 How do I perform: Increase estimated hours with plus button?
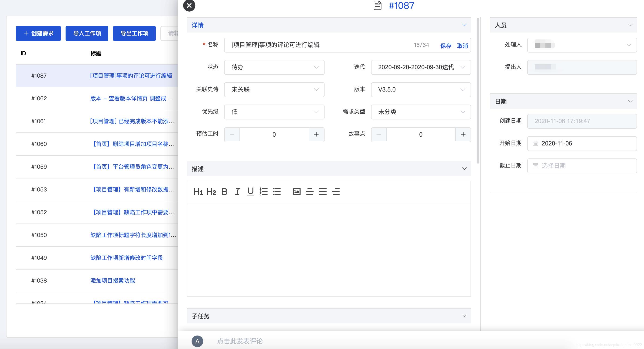click(316, 135)
